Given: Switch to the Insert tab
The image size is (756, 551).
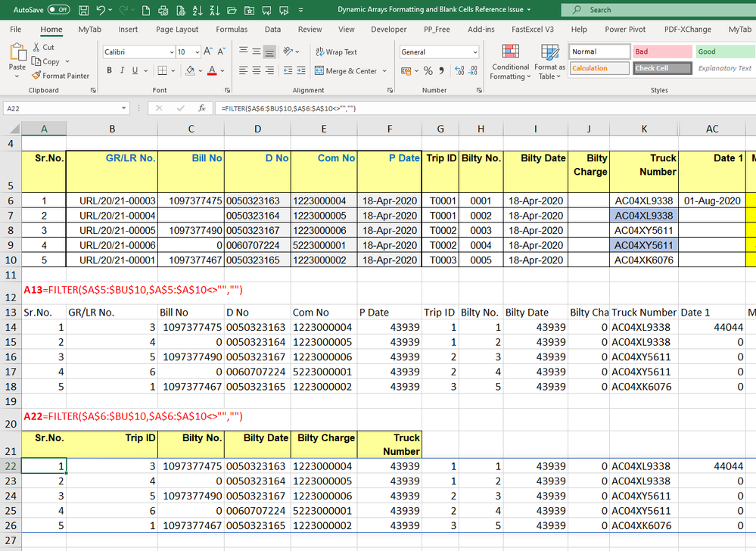Looking at the screenshot, I should pyautogui.click(x=128, y=30).
